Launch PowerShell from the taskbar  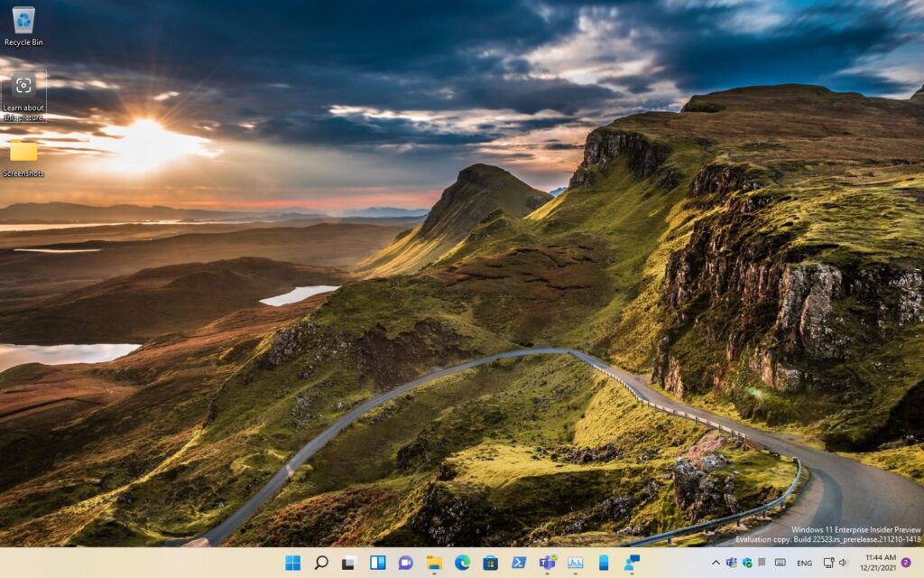[519, 563]
